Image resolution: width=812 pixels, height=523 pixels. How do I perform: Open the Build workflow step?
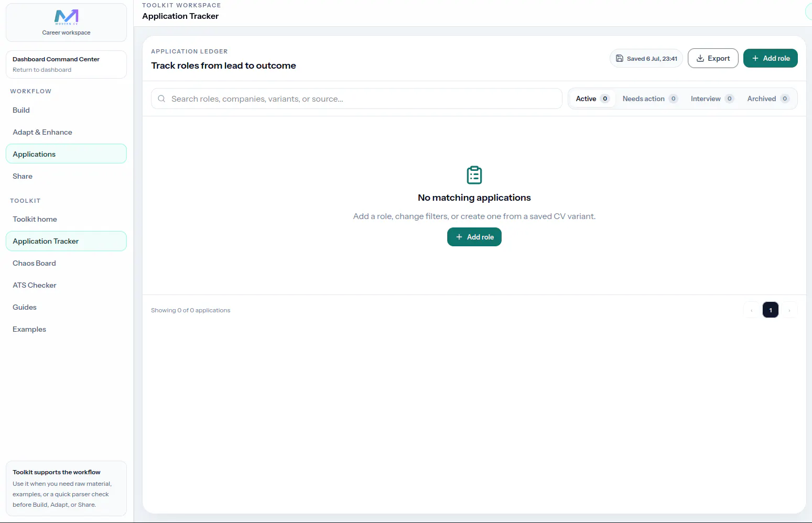pyautogui.click(x=66, y=110)
